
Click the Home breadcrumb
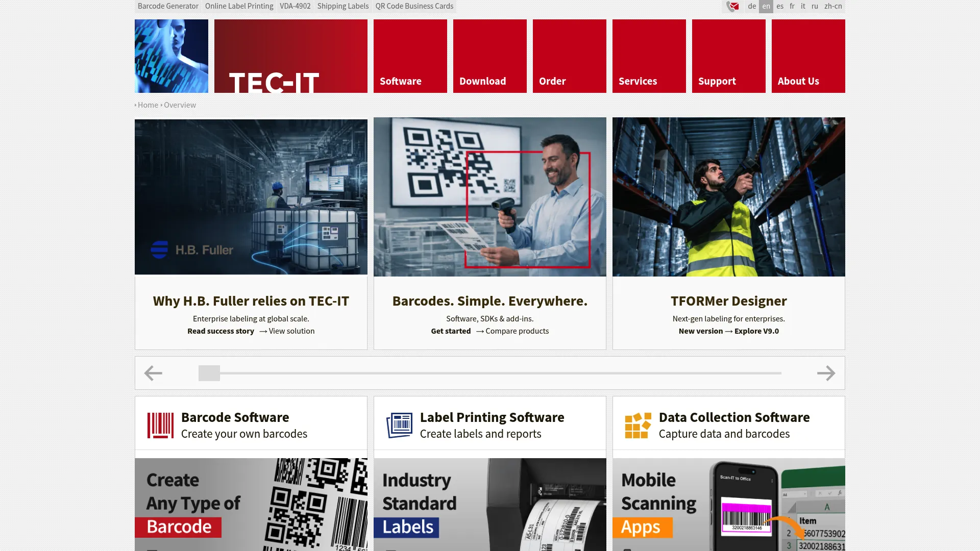click(x=148, y=105)
